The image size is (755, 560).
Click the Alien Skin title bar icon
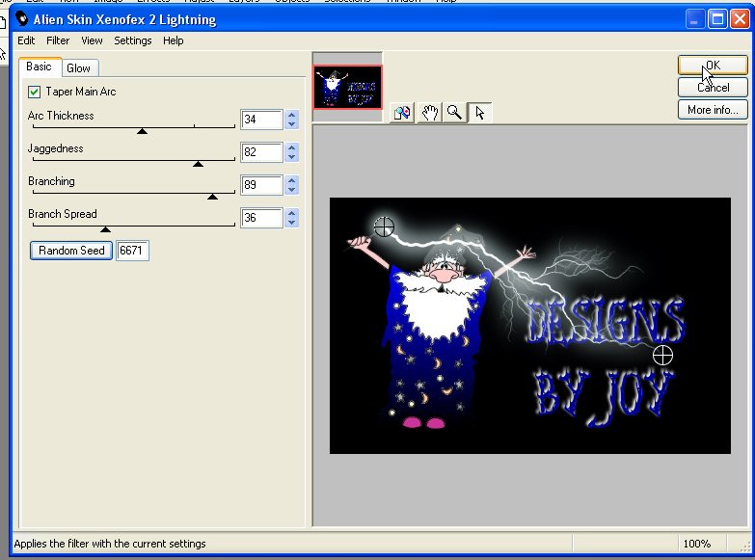(21, 18)
